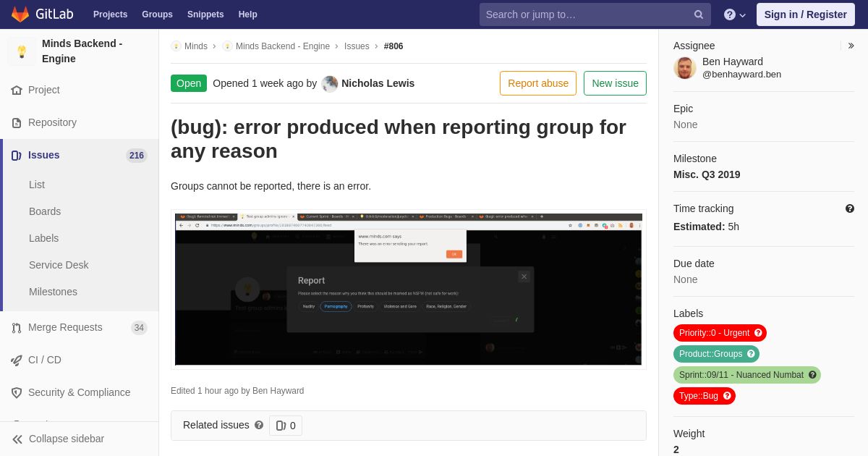Expand the help question-mark dropdown
Viewport: 868px width, 456px height.
pyautogui.click(x=734, y=14)
